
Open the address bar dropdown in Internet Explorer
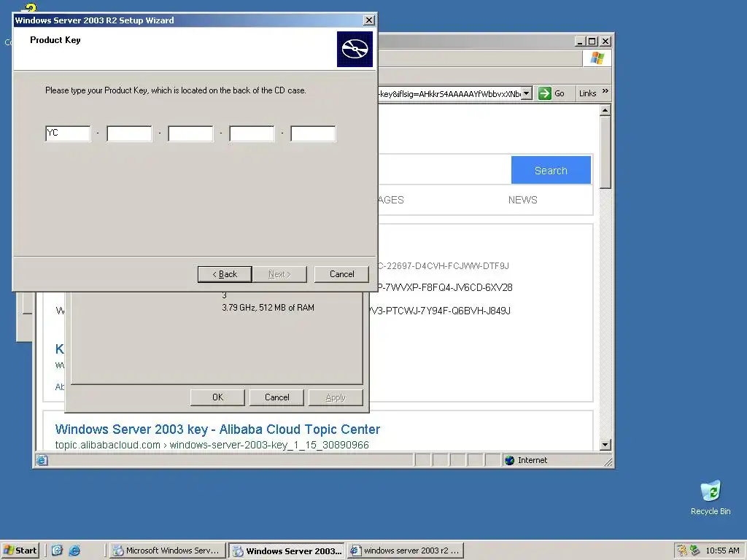tap(527, 93)
